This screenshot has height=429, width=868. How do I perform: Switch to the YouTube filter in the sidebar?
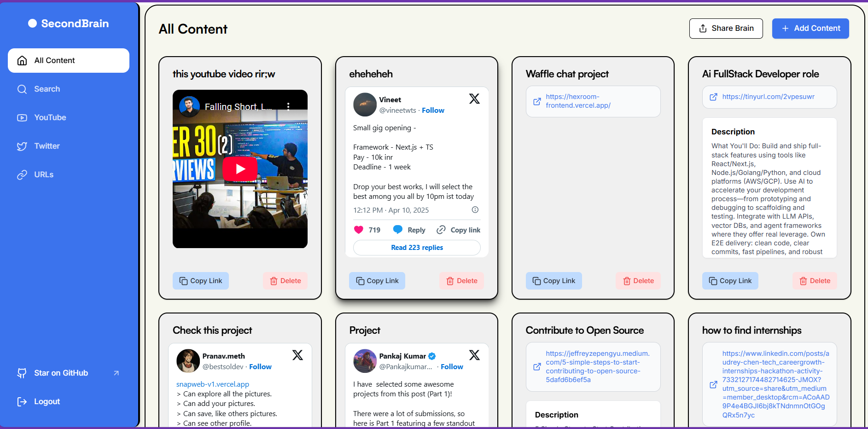tap(50, 117)
